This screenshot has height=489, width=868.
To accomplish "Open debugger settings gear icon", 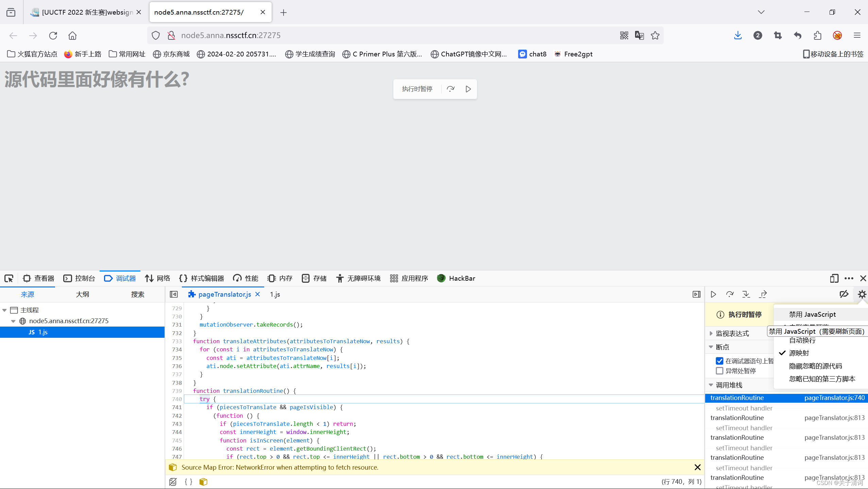I will click(862, 294).
